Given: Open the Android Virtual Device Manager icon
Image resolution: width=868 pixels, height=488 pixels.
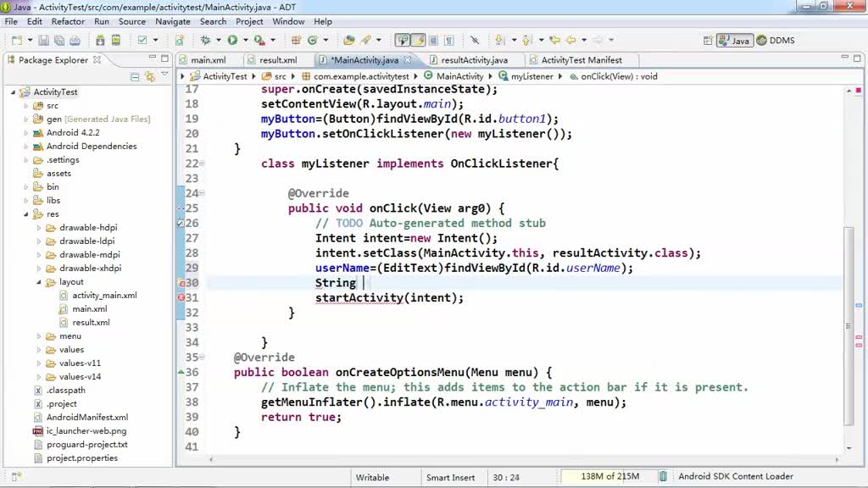Looking at the screenshot, I should tap(115, 41).
